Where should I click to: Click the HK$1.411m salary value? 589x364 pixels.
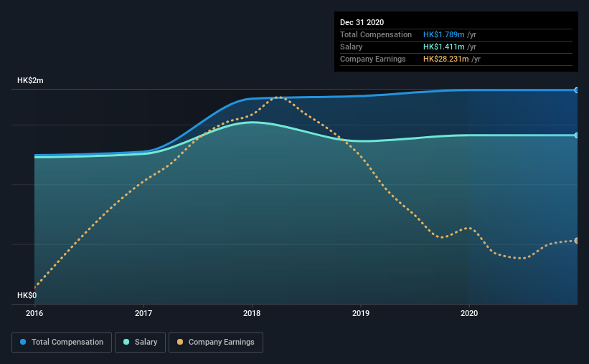(443, 47)
